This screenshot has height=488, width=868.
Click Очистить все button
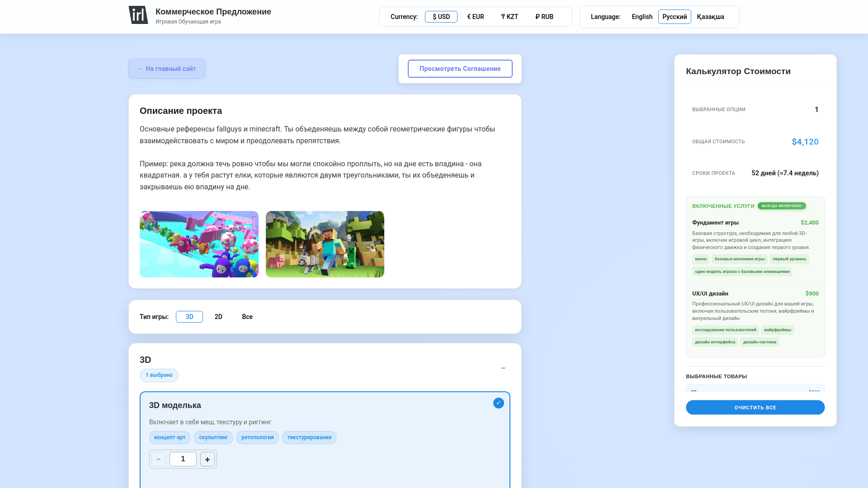(755, 408)
